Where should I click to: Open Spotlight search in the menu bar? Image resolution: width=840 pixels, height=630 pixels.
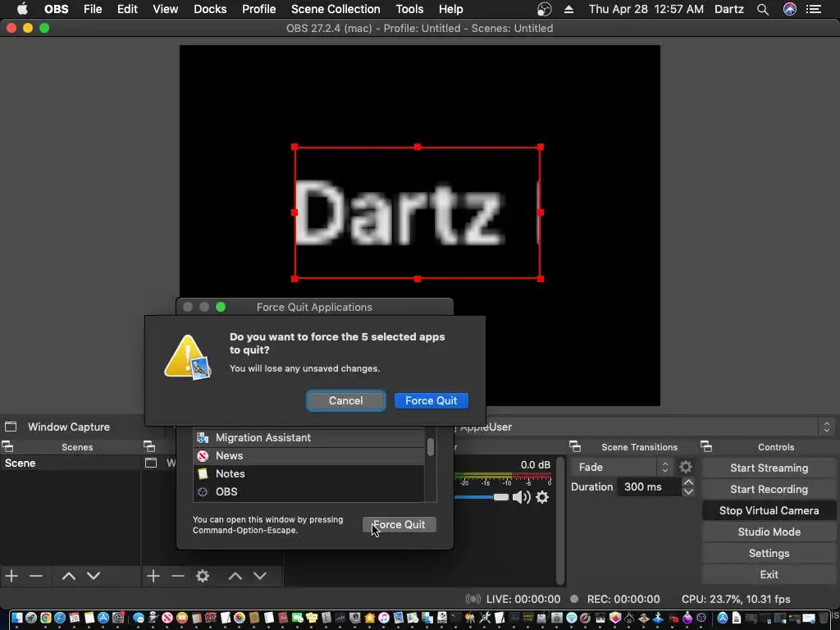click(763, 9)
